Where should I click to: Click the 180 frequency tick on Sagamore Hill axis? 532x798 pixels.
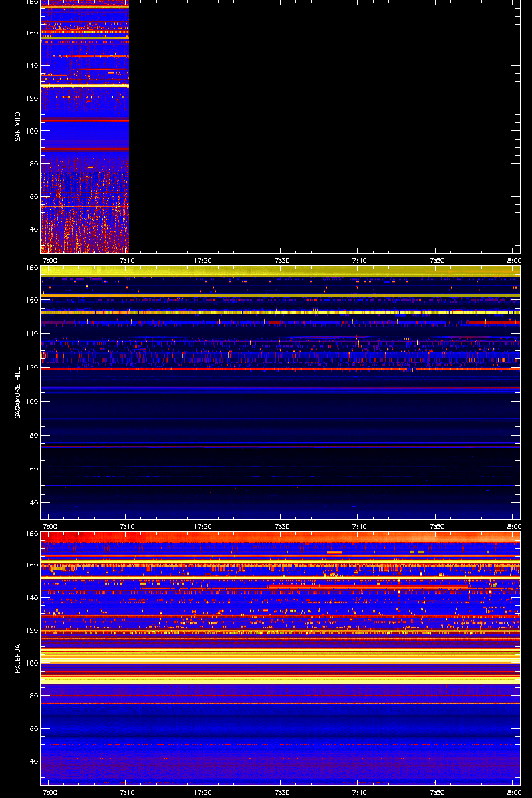point(31,268)
